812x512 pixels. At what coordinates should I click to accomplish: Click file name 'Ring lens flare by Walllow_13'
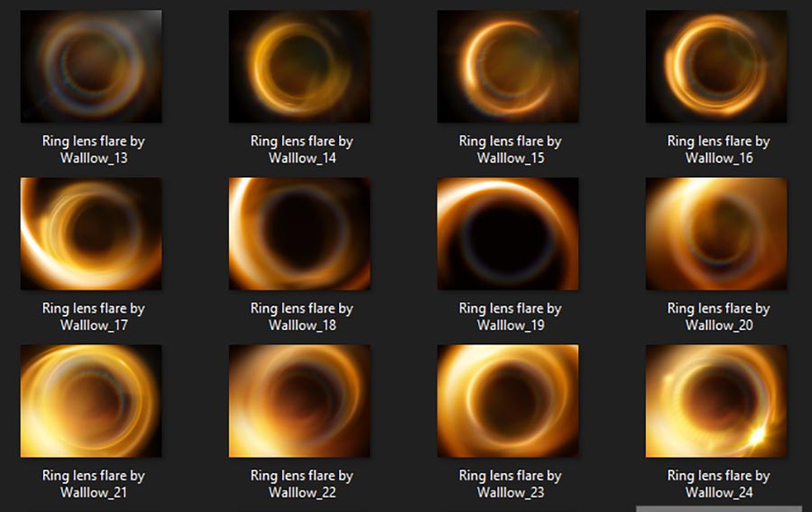coord(94,150)
